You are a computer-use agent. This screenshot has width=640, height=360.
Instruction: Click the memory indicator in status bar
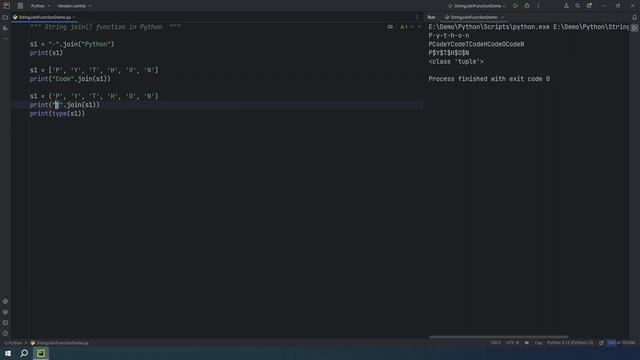pos(622,343)
